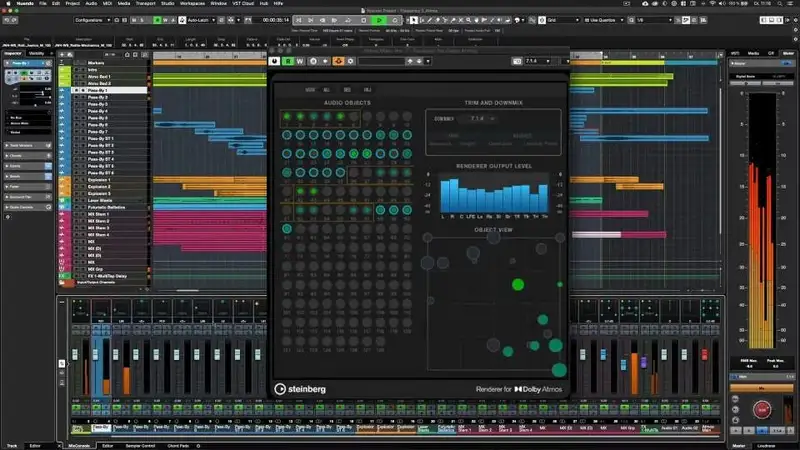800x450 pixels.
Task: Expand the Track Versions inspector section
Action: click(28, 145)
